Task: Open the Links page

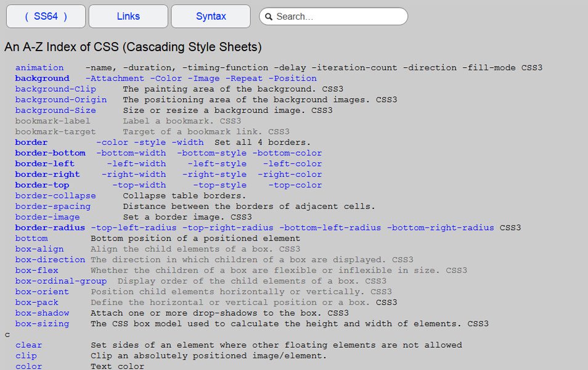Action: 128,16
